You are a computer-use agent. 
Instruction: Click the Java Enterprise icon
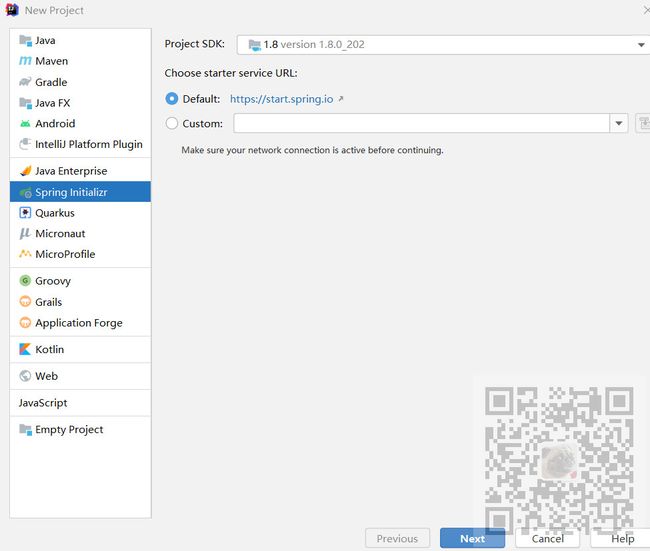(x=25, y=171)
